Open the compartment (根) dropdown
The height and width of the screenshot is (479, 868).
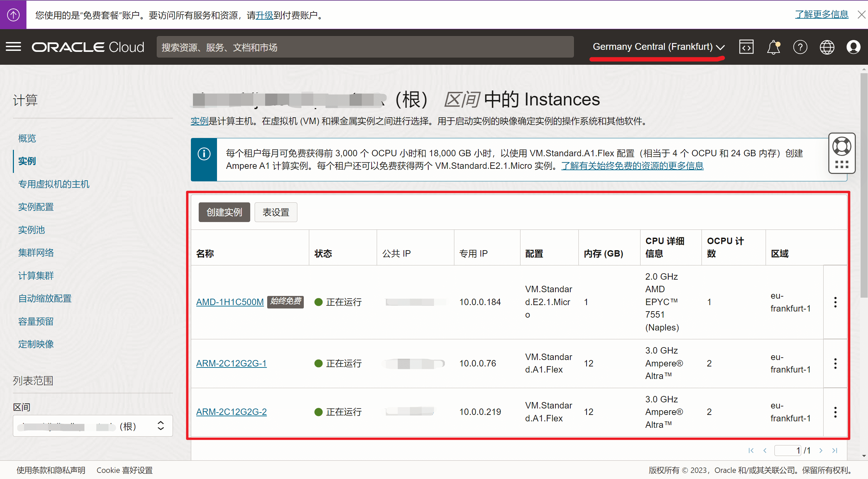(93, 426)
